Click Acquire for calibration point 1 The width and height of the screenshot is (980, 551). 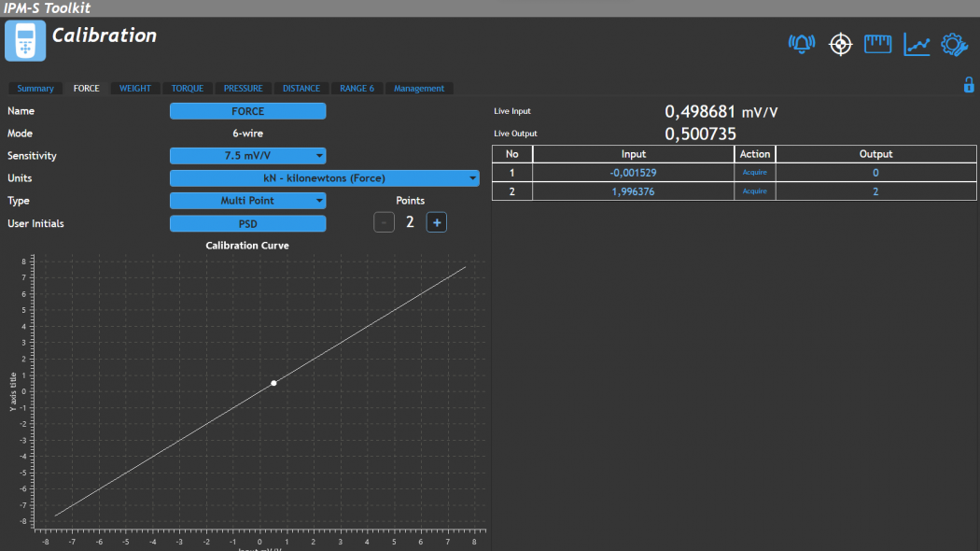(x=754, y=173)
